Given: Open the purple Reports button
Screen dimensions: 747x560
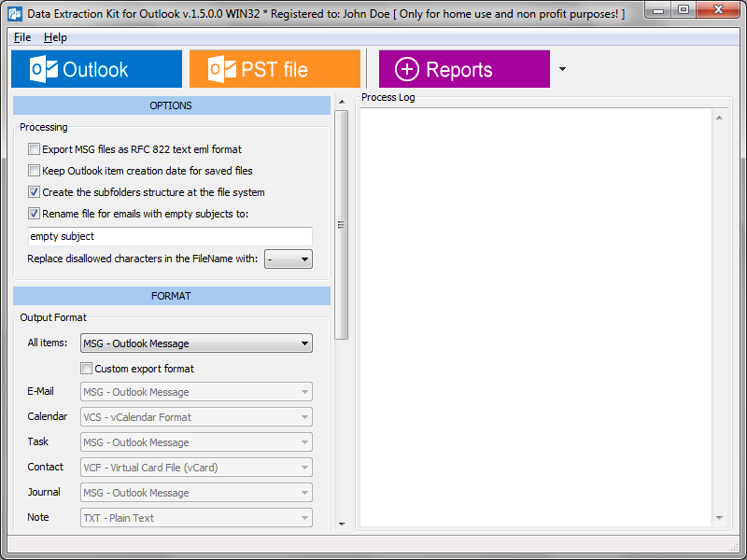Looking at the screenshot, I should click(464, 69).
